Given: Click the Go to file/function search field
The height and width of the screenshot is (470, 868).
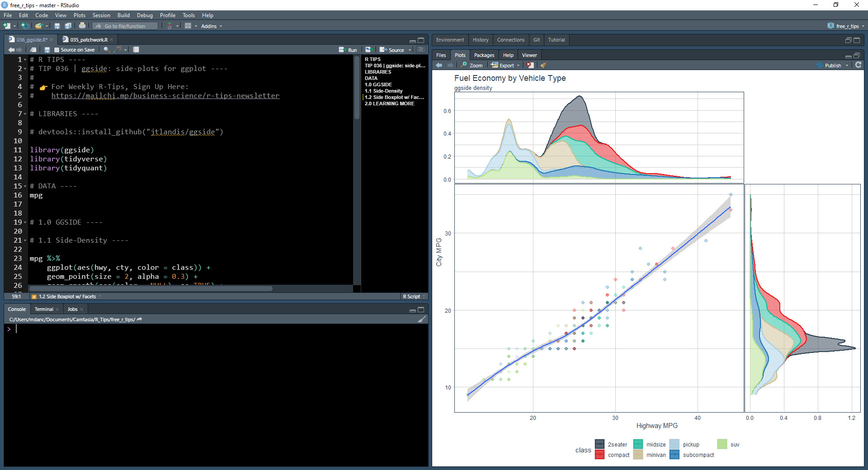Looking at the screenshot, I should 126,26.
